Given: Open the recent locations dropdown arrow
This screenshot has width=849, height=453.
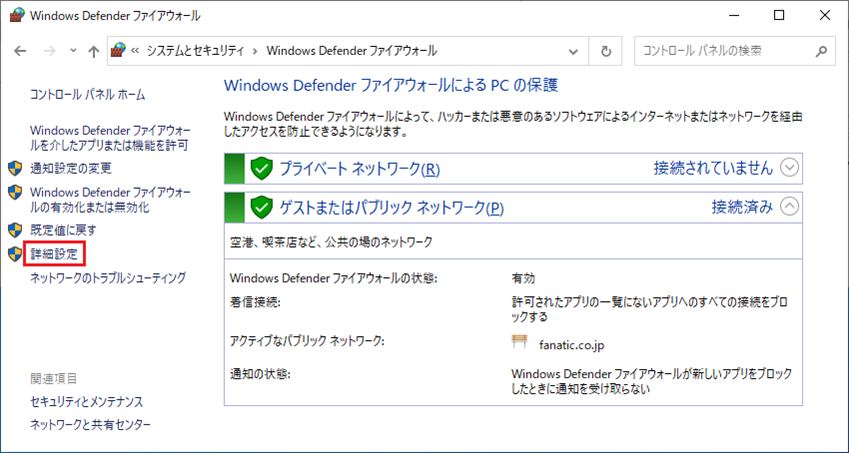Looking at the screenshot, I should pos(74,51).
